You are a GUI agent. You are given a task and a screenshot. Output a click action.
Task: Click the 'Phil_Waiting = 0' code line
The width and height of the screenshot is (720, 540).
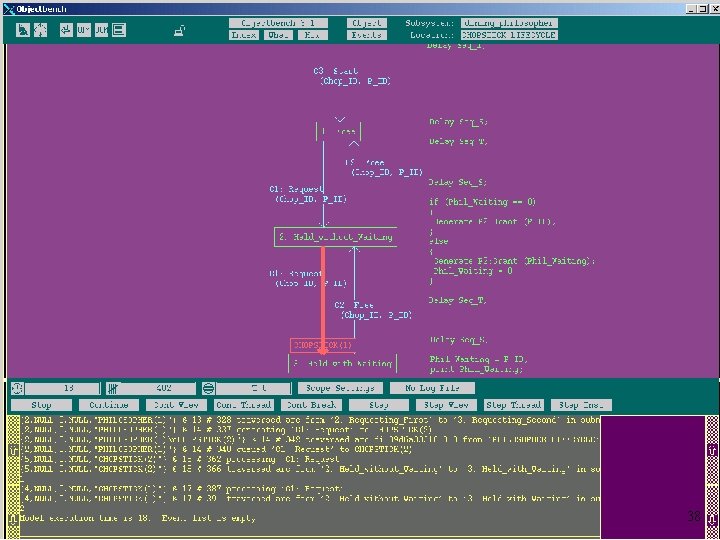472,271
